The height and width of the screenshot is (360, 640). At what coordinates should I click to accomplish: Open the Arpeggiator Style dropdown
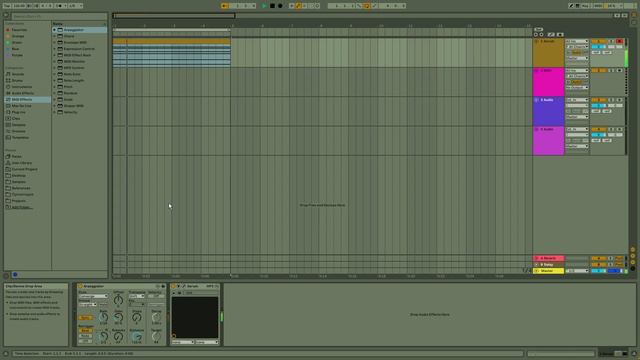pos(93,296)
